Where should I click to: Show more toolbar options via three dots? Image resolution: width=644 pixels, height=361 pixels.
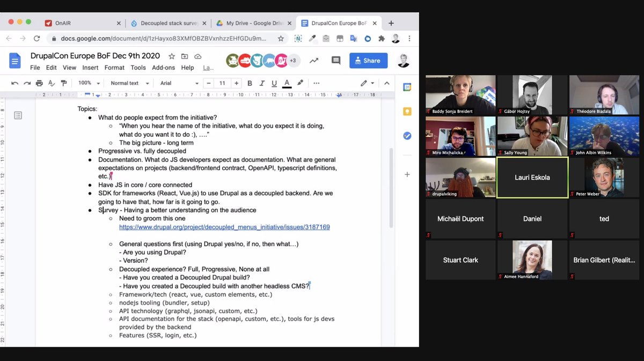317,83
